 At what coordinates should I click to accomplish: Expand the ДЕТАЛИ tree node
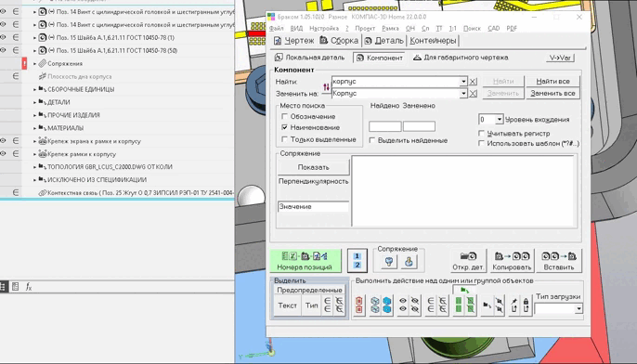34,102
